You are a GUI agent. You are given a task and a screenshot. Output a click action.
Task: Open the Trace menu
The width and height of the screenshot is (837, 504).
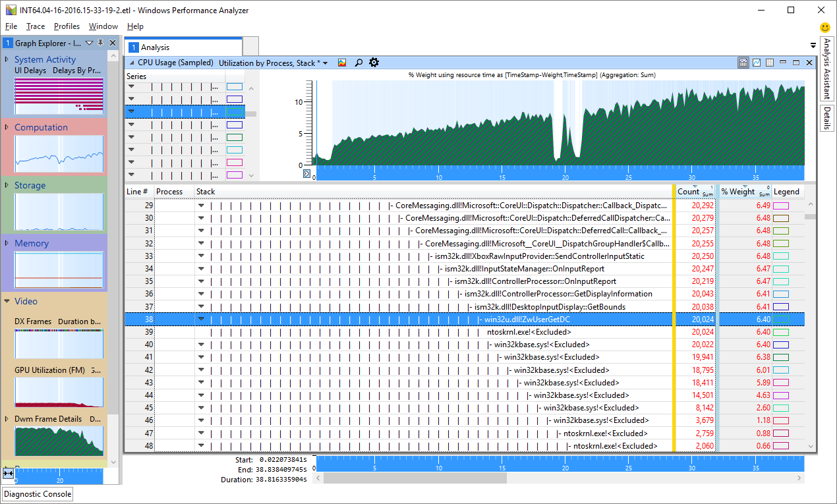tap(36, 26)
